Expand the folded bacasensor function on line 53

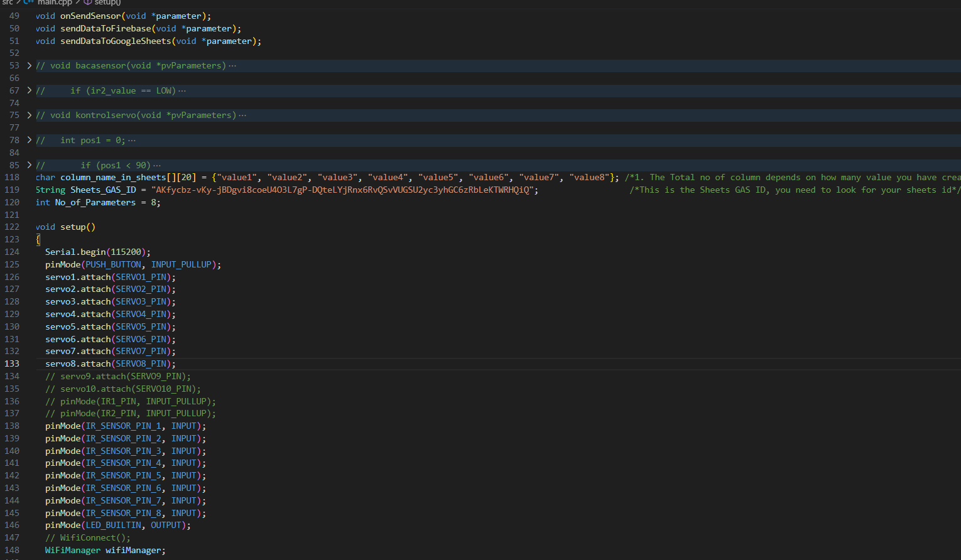[x=29, y=65]
